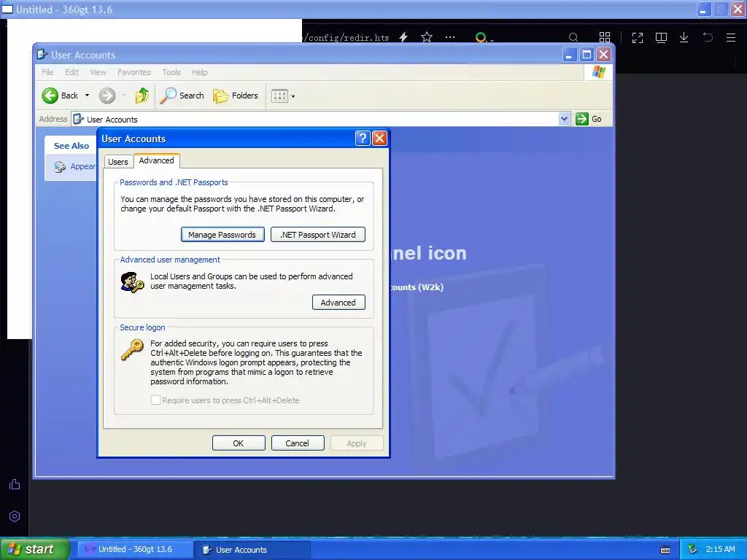This screenshot has height=560, width=747.
Task: Open the Start menu
Action: coord(35,549)
